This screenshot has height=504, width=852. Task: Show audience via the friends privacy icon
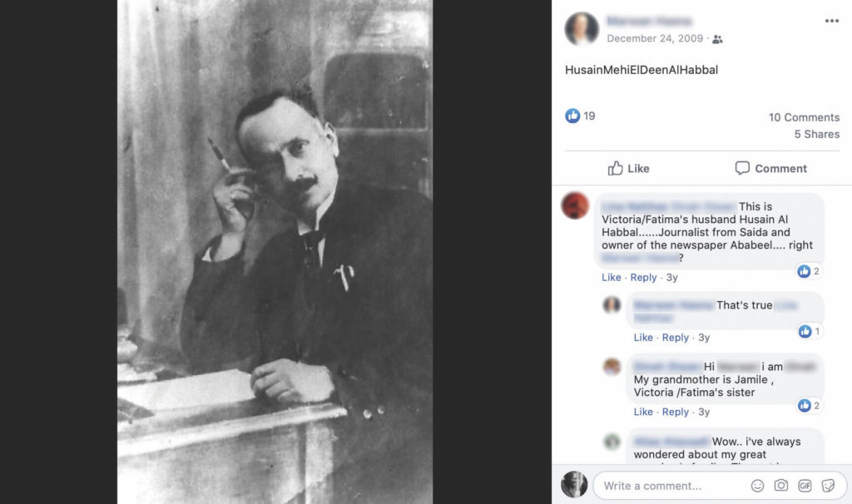click(x=717, y=39)
